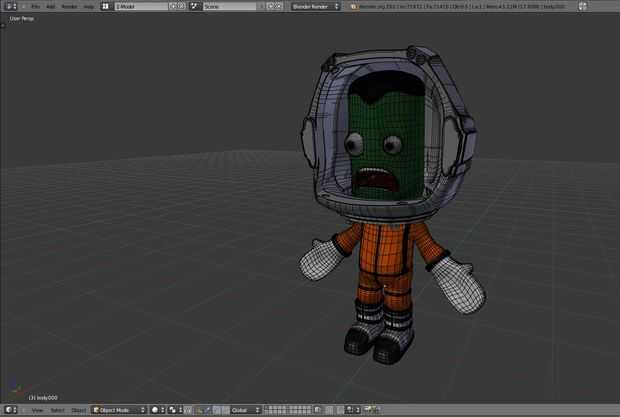620x417 pixels.
Task: Open the View menu in 3D viewport header
Action: [x=37, y=410]
